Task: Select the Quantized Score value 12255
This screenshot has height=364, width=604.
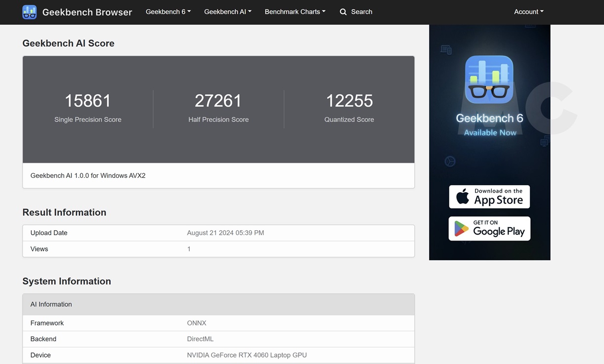Action: (349, 101)
